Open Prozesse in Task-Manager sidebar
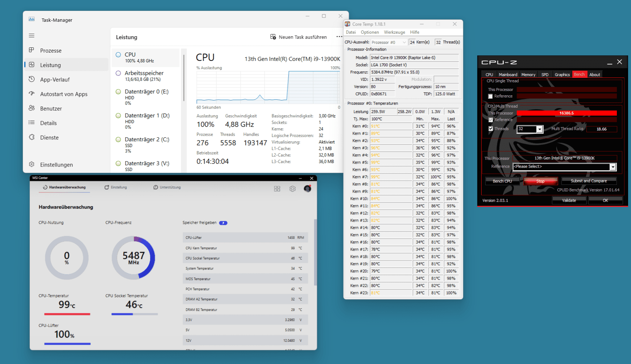Viewport: 631px width, 364px height. [x=66, y=50]
